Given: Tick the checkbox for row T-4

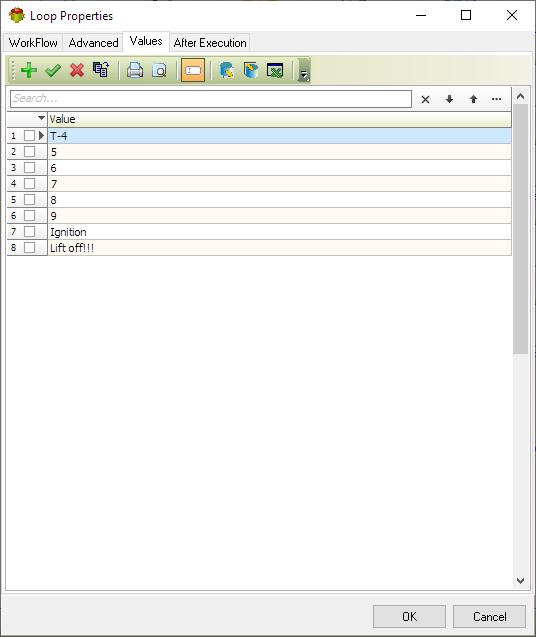Looking at the screenshot, I should point(29,136).
